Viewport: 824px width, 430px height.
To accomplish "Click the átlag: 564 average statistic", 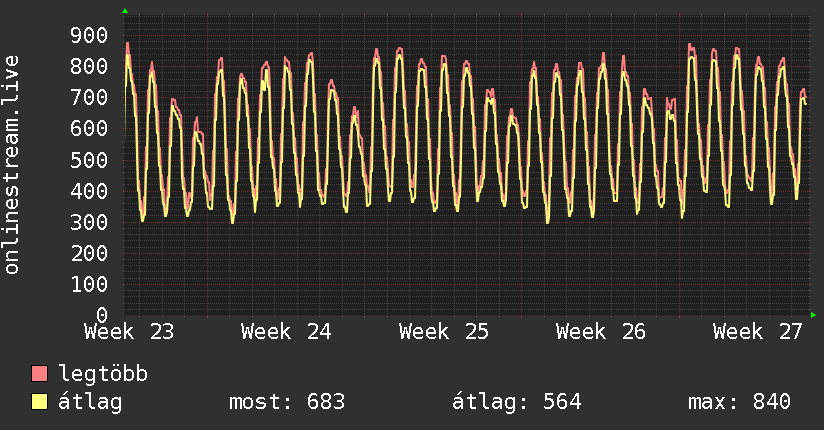I will (x=517, y=402).
